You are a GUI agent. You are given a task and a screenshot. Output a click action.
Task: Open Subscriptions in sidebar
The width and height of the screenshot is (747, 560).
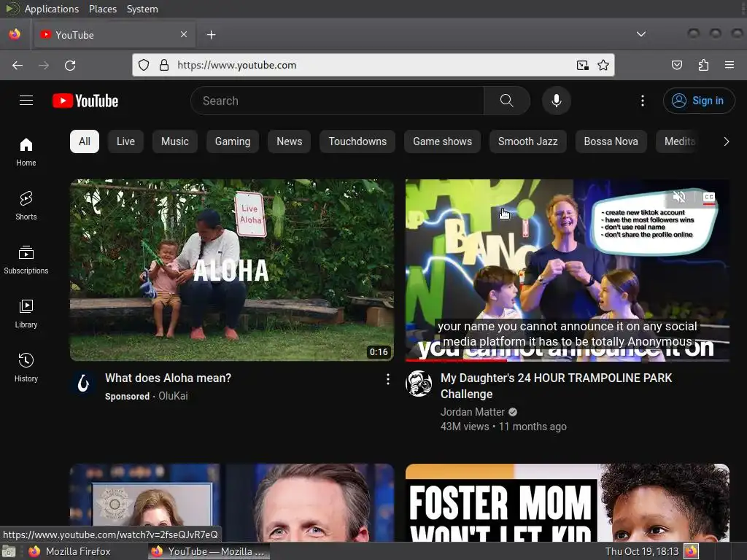[26, 260]
